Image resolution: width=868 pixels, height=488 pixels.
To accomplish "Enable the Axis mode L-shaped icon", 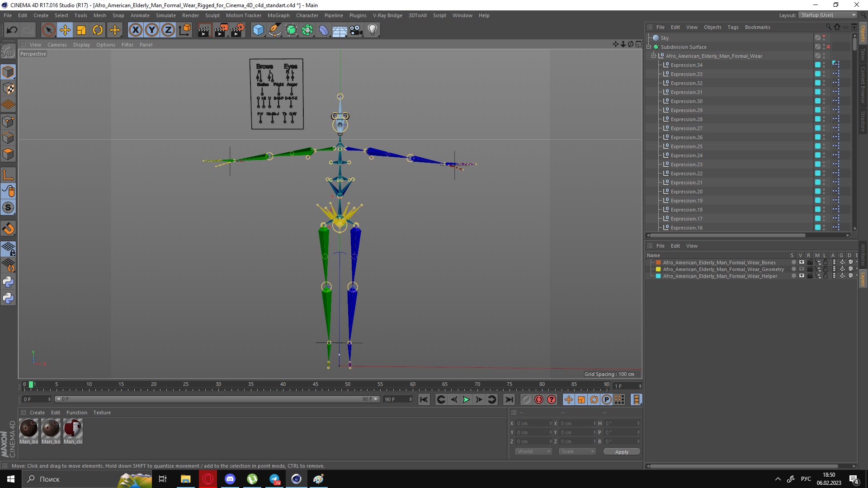I will pyautogui.click(x=8, y=175).
